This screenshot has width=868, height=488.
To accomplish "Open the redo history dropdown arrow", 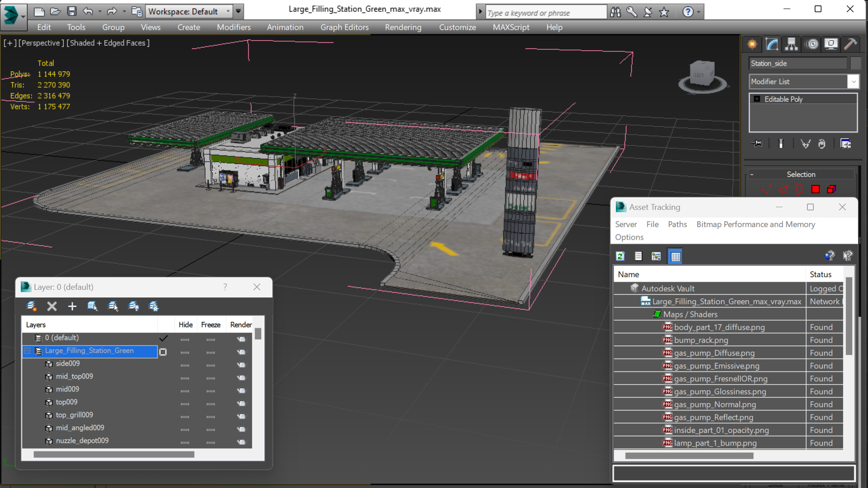I will [124, 12].
